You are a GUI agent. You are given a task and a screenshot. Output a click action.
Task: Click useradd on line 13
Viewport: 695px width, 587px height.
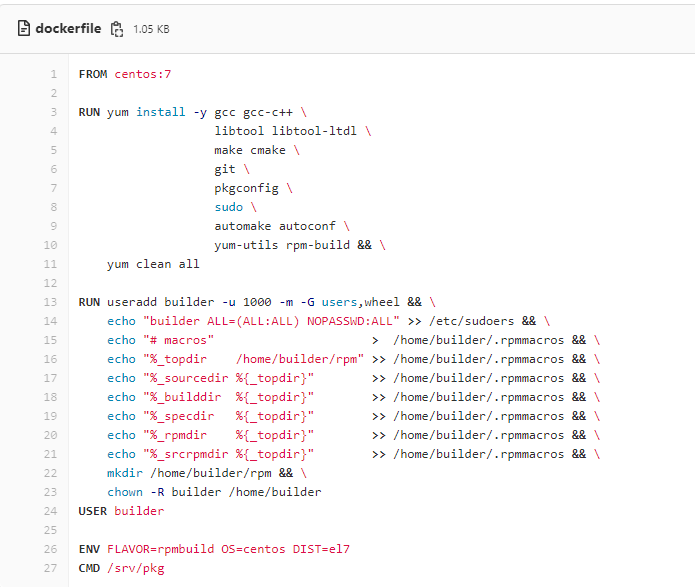tap(132, 302)
